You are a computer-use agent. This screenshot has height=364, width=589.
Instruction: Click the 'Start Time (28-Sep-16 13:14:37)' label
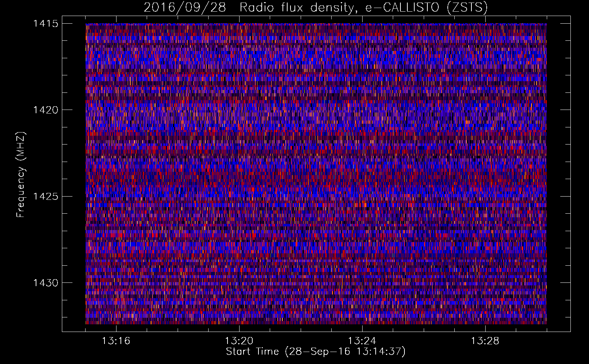316,352
